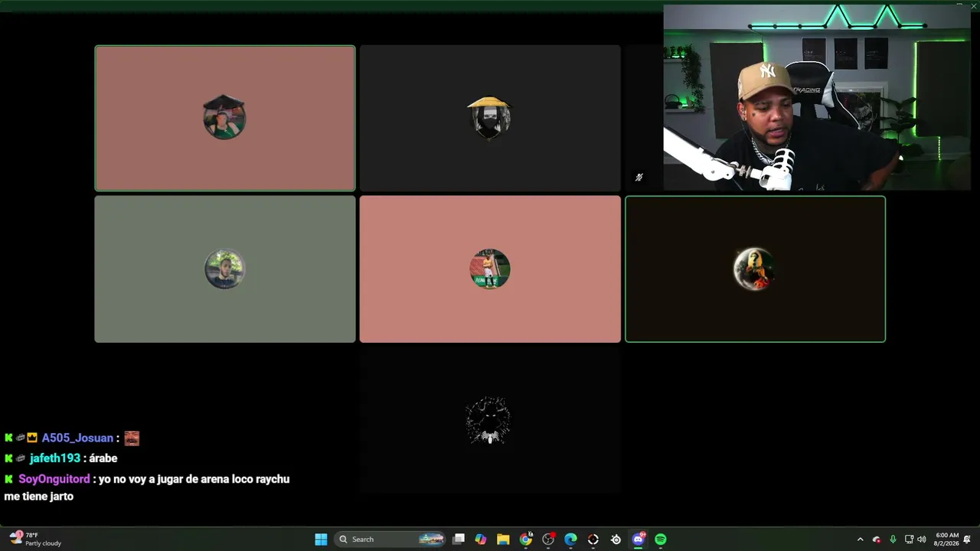The image size is (980, 551).
Task: Open the notification bell in the tray
Action: 967,540
